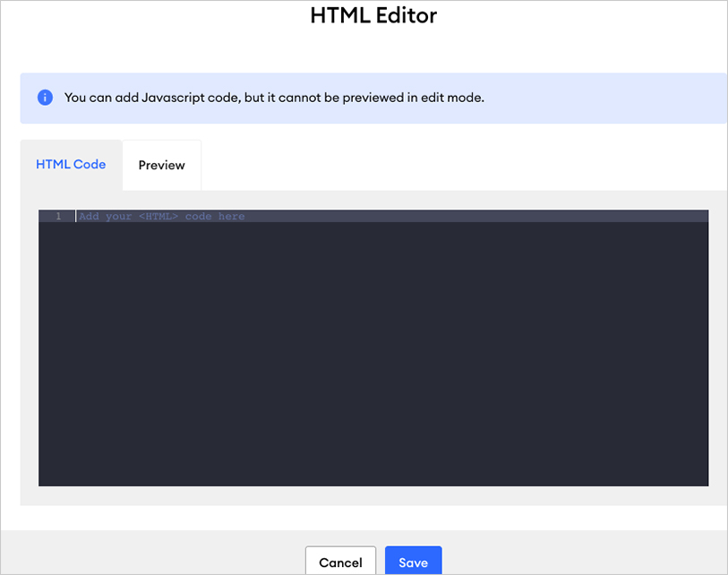728x575 pixels.
Task: Click the light gray padding beneath the code editor
Action: (x=373, y=496)
